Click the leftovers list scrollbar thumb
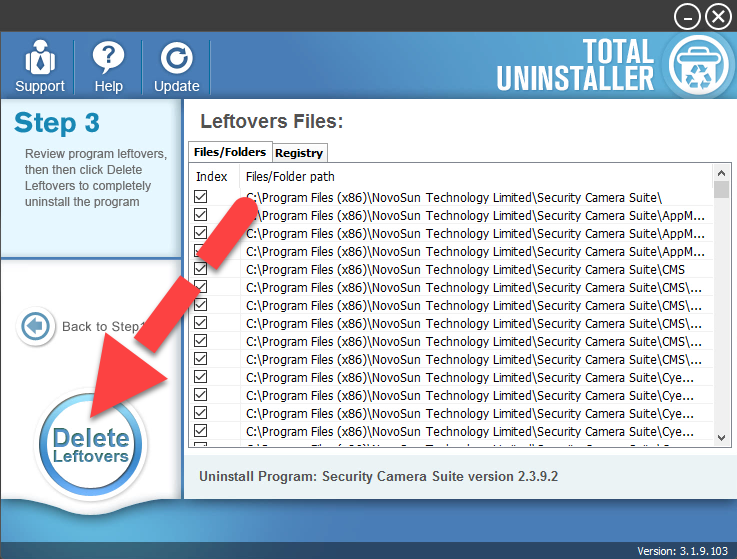 tap(721, 189)
